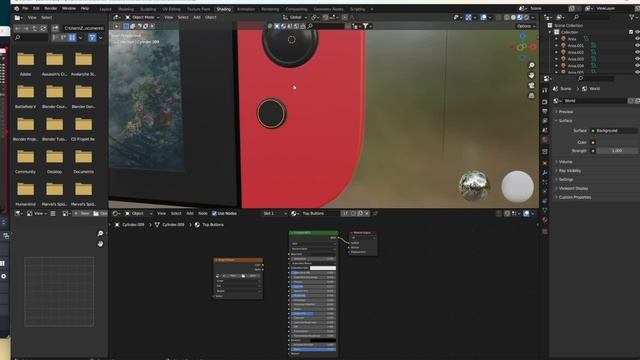This screenshot has height=360, width=640.
Task: Click the file browser search field
Action: click(x=31, y=38)
